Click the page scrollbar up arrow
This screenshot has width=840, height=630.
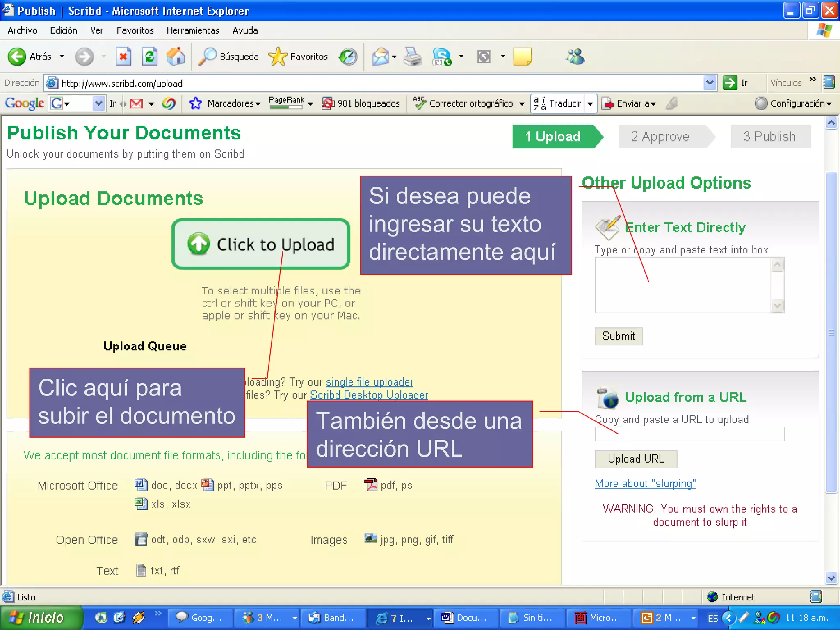pyautogui.click(x=831, y=123)
